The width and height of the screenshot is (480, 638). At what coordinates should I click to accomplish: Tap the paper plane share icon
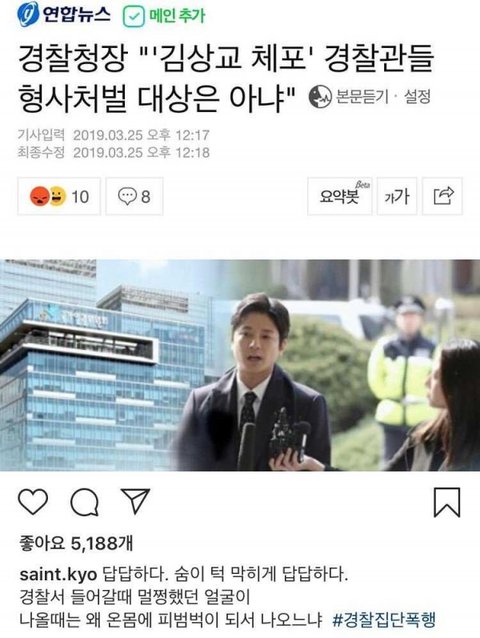coord(136,501)
